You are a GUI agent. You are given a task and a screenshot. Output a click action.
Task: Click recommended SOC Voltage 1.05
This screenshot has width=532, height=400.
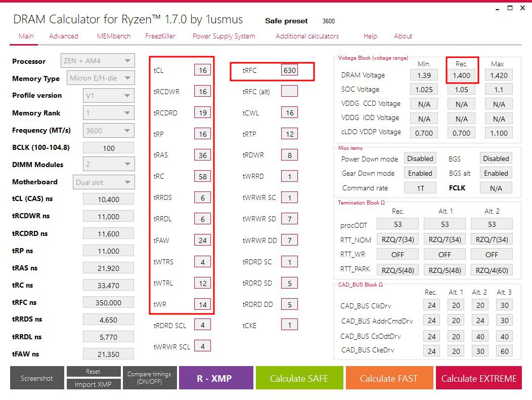tap(461, 90)
